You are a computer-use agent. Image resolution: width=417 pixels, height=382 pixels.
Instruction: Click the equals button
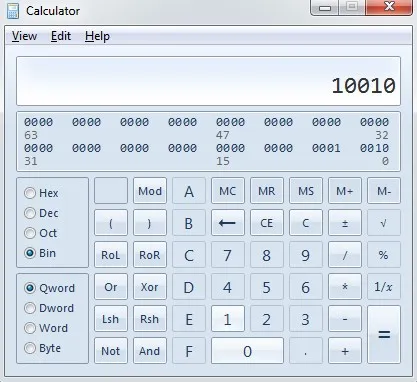click(384, 334)
